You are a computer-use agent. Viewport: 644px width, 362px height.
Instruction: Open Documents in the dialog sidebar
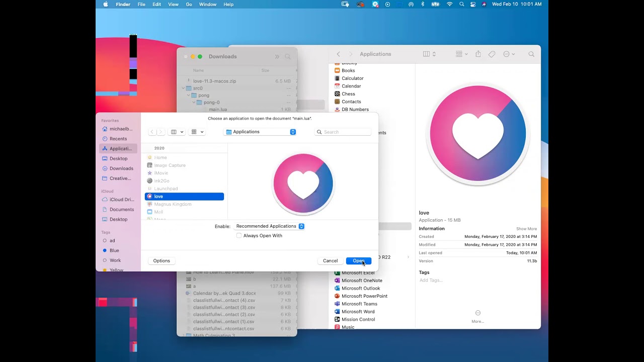coord(118,209)
